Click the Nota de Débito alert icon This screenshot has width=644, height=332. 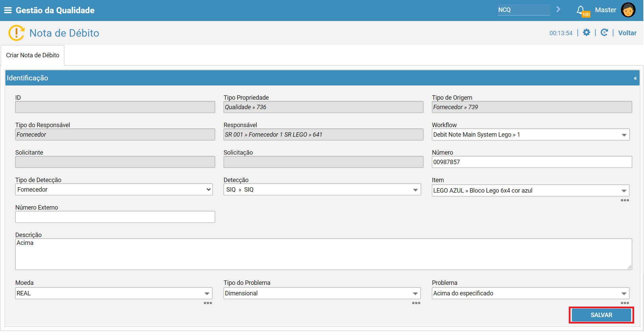click(x=17, y=33)
